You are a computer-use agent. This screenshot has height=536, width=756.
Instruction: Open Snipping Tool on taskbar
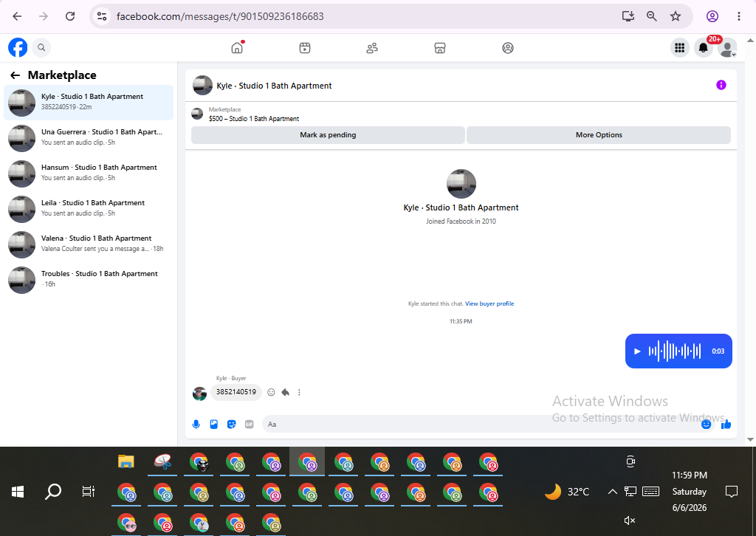coord(162,461)
